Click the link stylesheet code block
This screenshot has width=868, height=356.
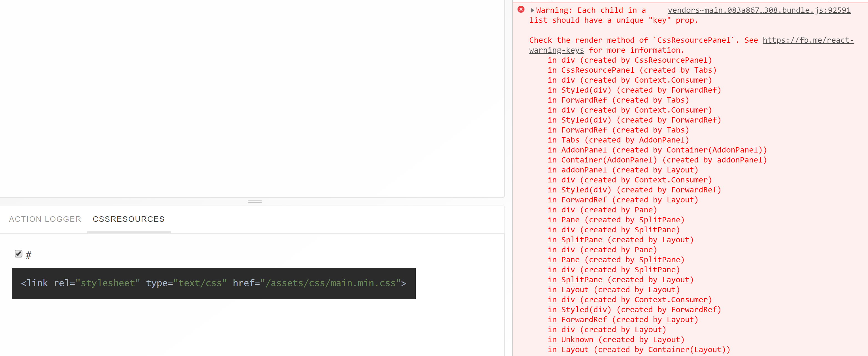coord(214,283)
